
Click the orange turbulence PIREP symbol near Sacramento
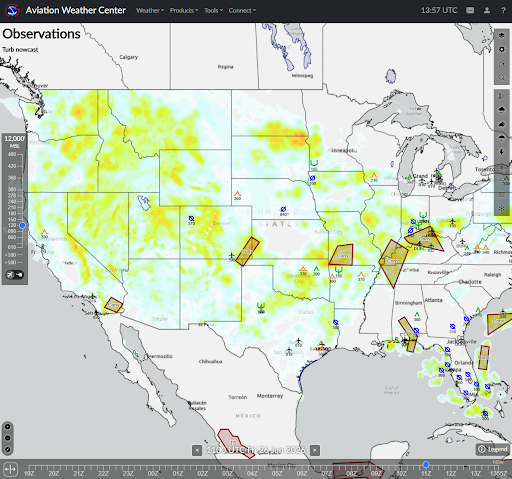point(44,232)
